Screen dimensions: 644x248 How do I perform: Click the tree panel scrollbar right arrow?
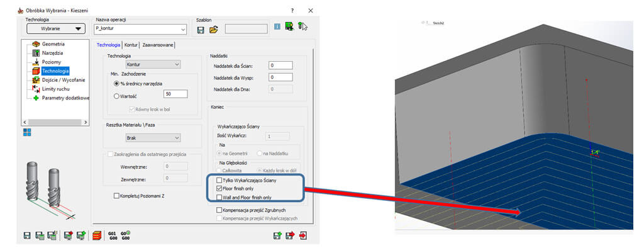click(x=86, y=123)
